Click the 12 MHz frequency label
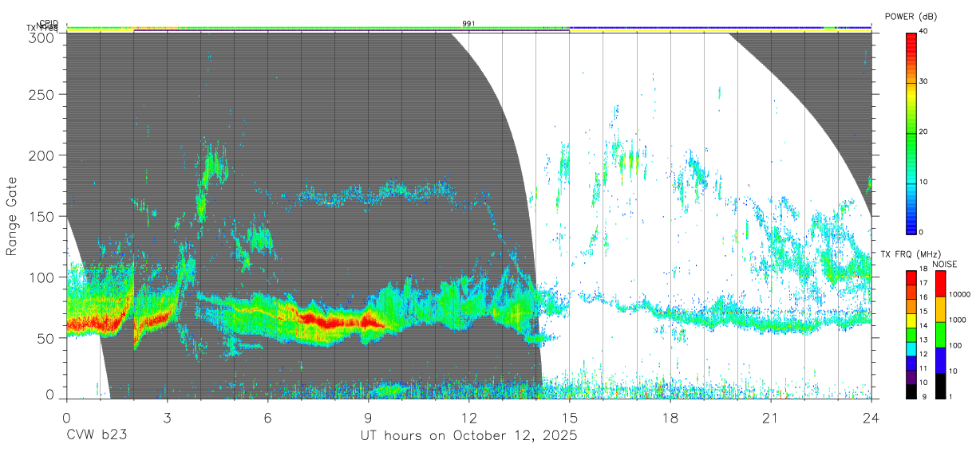This screenshot has height=452, width=980. coord(924,354)
